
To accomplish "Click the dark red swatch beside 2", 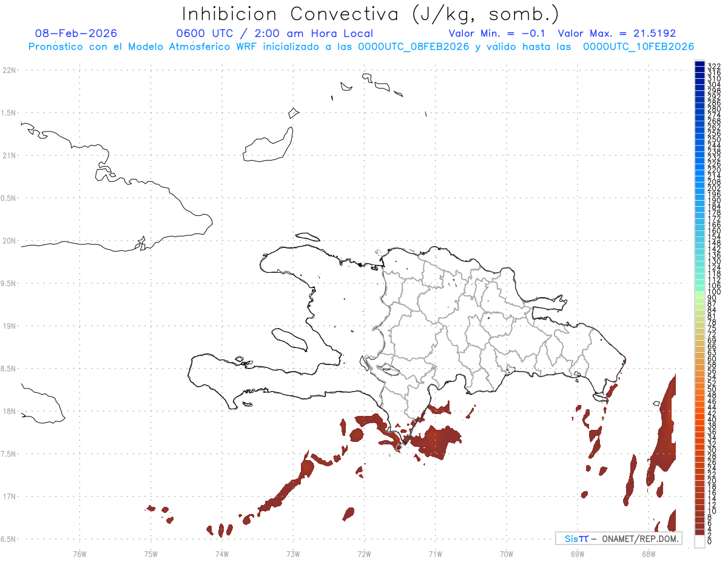I will tap(699, 532).
